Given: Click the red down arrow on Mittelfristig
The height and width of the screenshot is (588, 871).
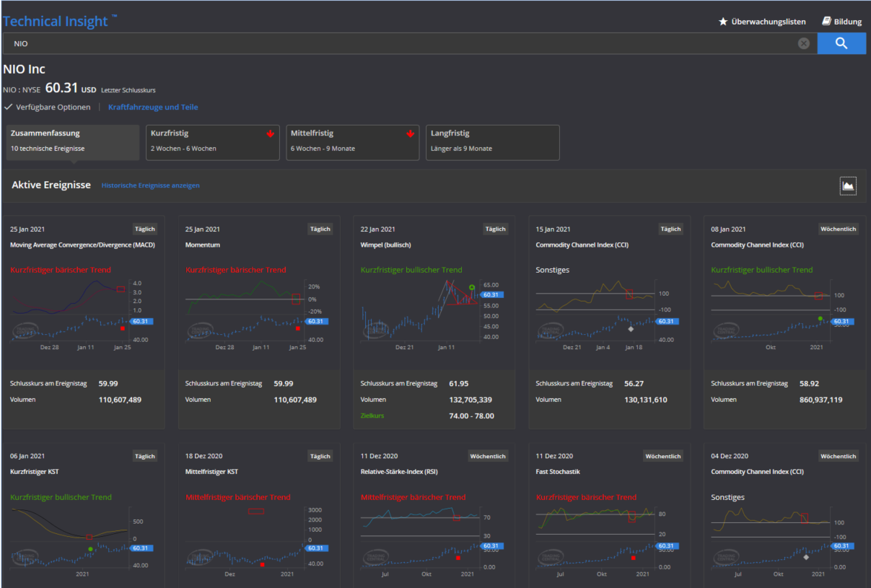Looking at the screenshot, I should 411,133.
